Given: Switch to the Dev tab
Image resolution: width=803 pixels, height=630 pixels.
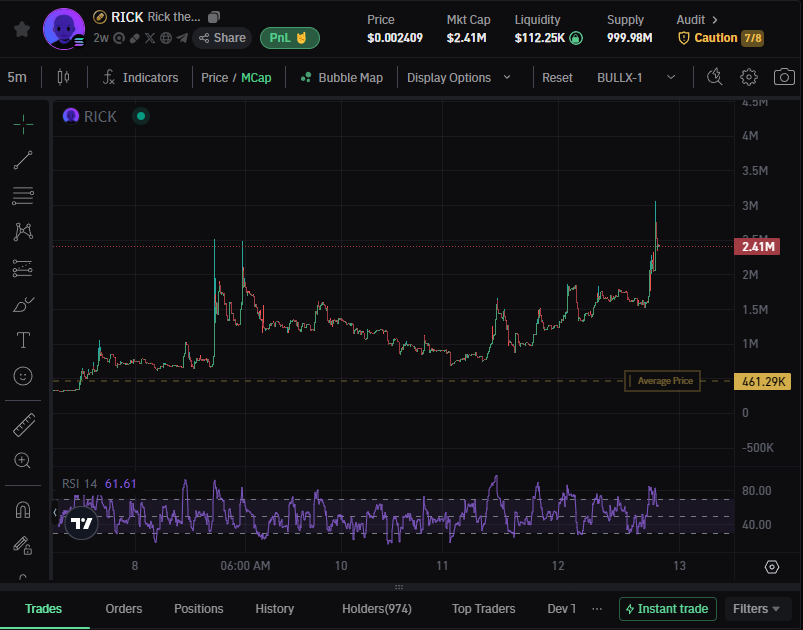Looking at the screenshot, I should [561, 608].
